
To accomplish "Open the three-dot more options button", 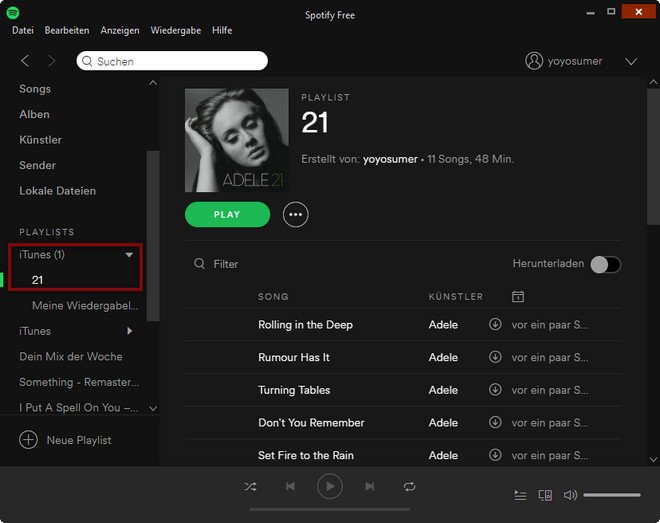I will [x=295, y=215].
